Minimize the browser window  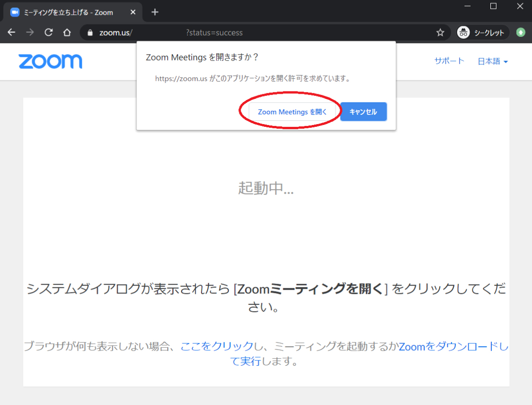coord(467,6)
